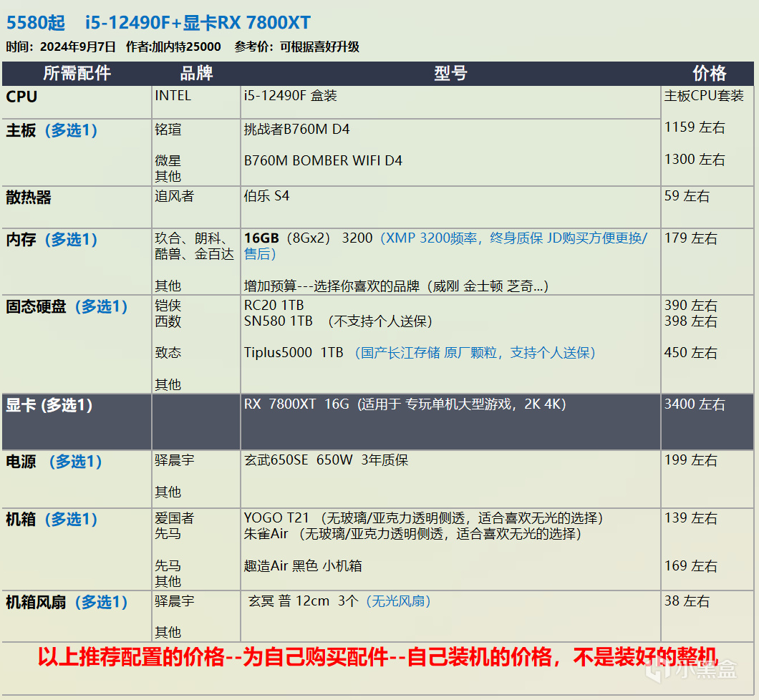Screen dimensions: 759x700
Task: Click the '致态' SSD brand
Action: tap(168, 353)
